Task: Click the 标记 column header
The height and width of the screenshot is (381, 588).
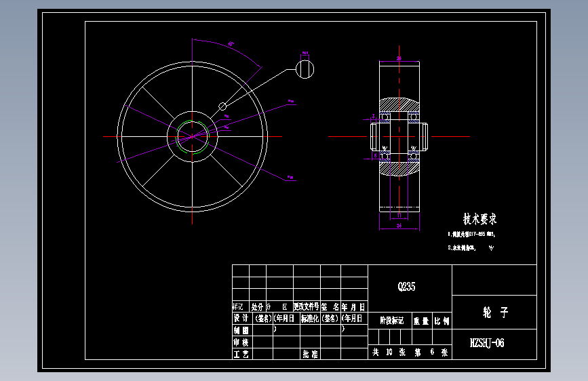Action: click(x=238, y=306)
